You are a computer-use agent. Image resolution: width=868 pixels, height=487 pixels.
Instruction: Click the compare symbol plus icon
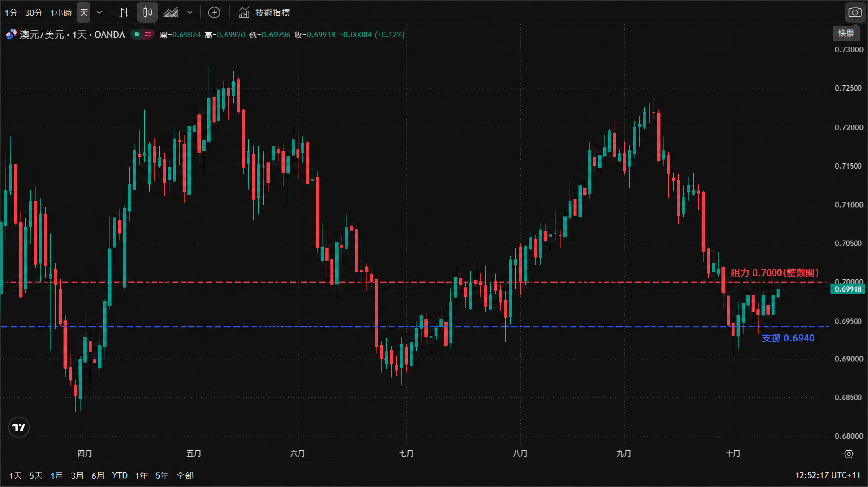point(214,13)
